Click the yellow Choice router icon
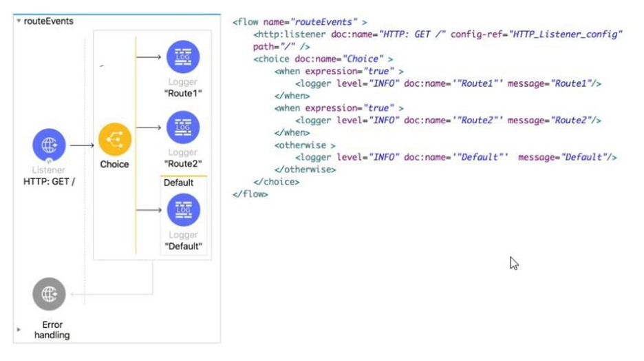The width and height of the screenshot is (644, 361). 114,139
